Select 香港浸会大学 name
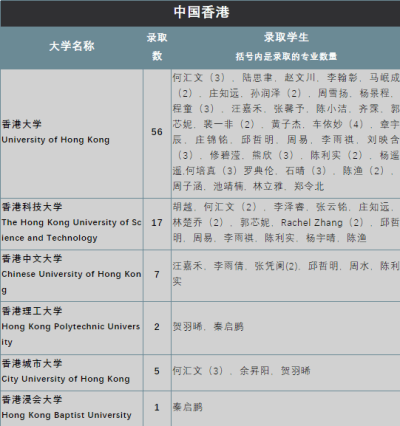 click(x=32, y=399)
